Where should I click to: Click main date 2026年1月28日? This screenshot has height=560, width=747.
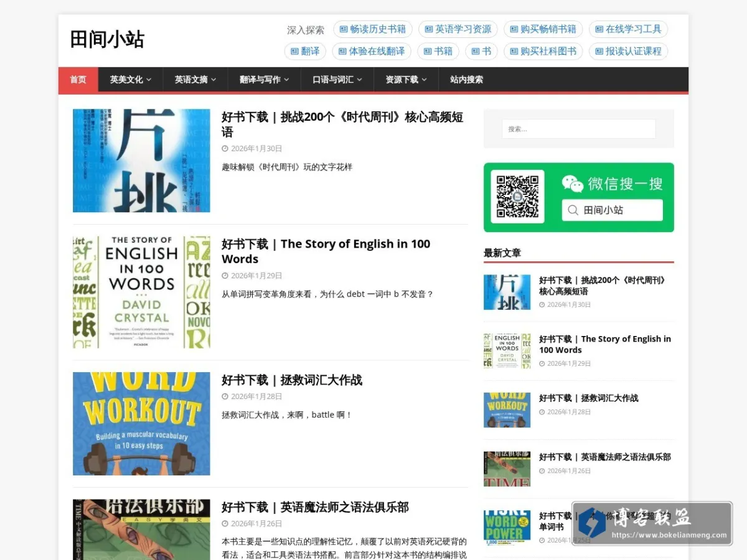point(256,396)
